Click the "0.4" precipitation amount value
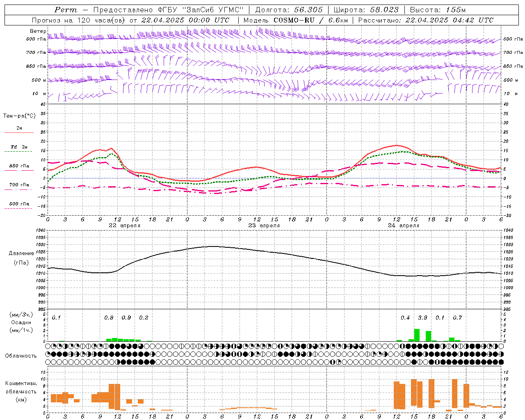Image resolution: width=525 pixels, height=420 pixels. pyautogui.click(x=405, y=317)
